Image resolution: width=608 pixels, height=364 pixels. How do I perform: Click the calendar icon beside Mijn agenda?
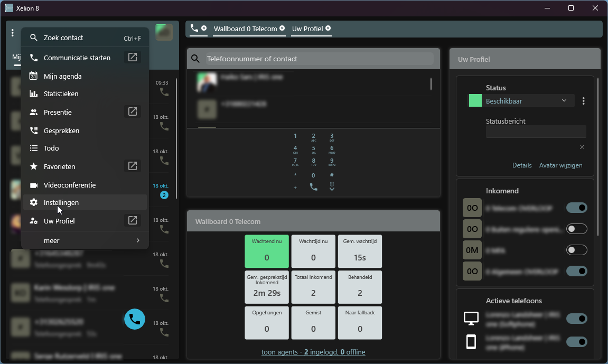[x=34, y=76]
